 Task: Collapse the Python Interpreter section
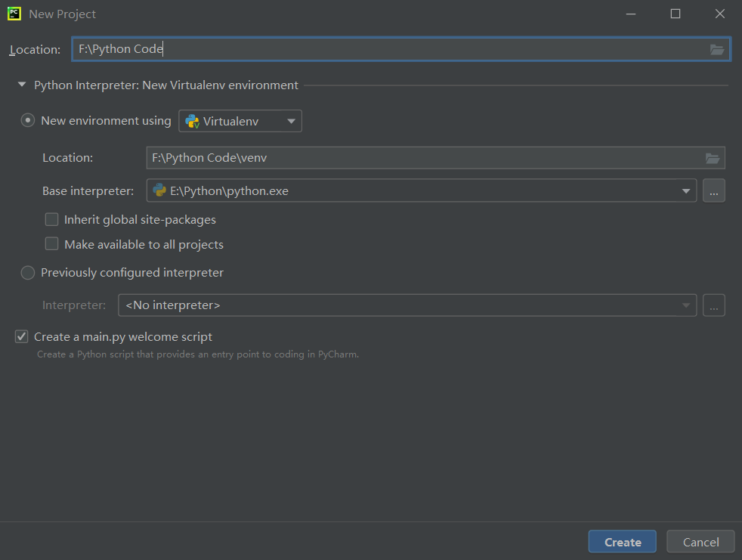(x=22, y=85)
